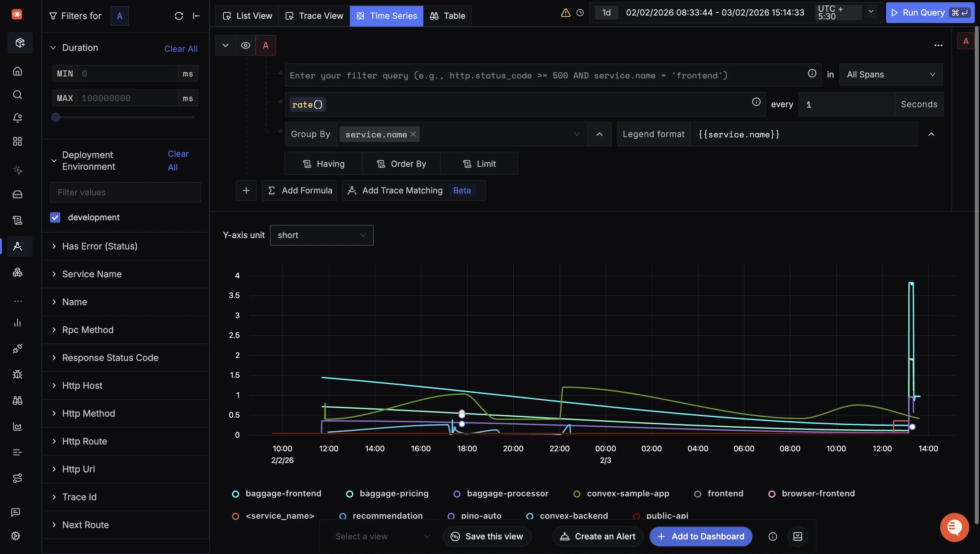Screen dimensions: 980x554
Task: Click the Duration range slider handle
Action: point(56,117)
